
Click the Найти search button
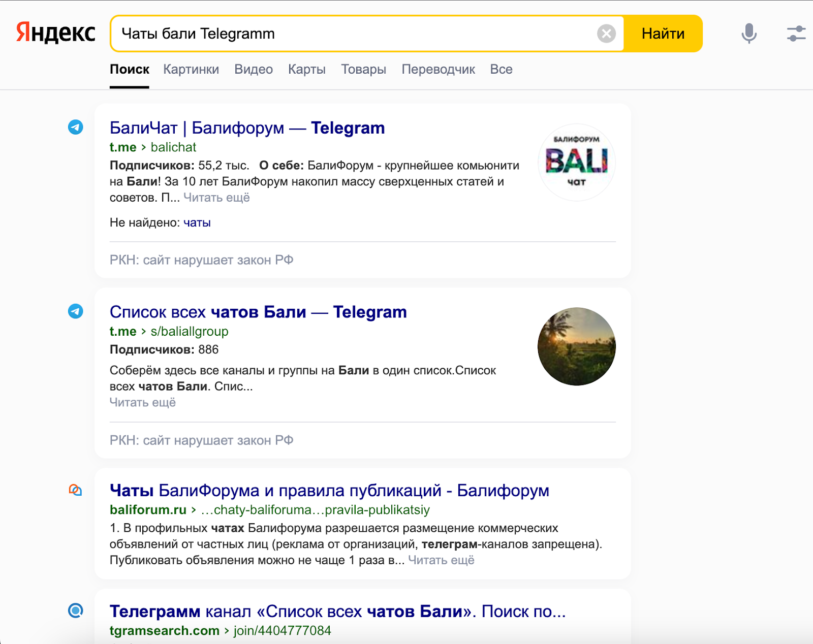[663, 34]
